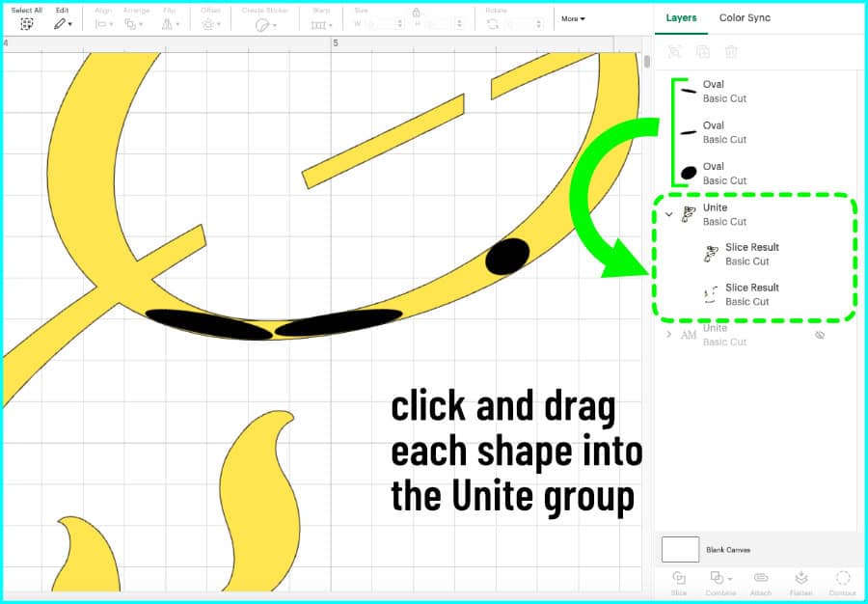Click the Attach tool
Screen dimensions: 868x604
pyautogui.click(x=761, y=583)
